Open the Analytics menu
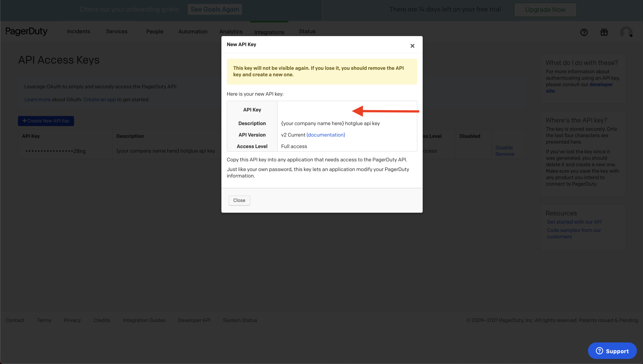Screen dimensions: 643x364 coord(231,32)
